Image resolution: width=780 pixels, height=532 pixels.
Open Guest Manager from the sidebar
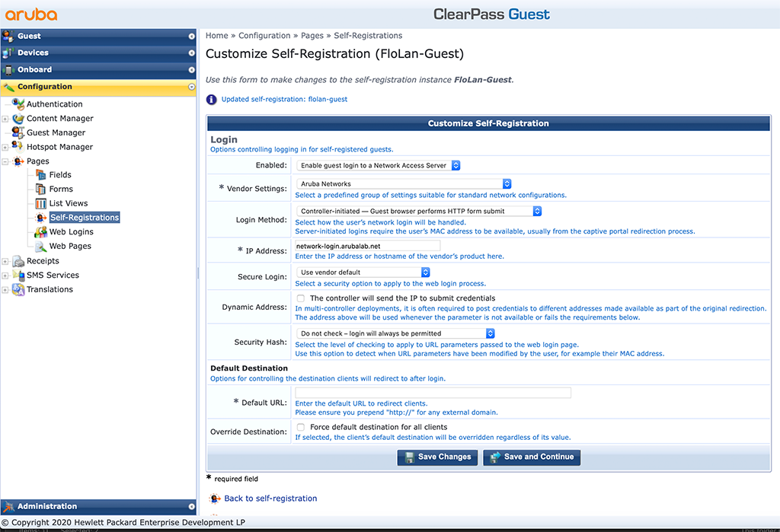(x=17, y=132)
